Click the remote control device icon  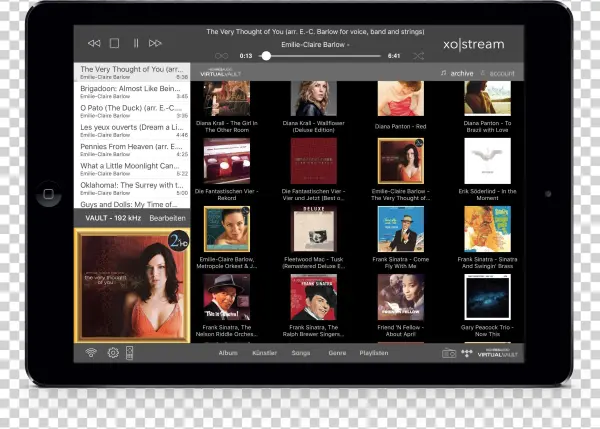[x=130, y=353]
